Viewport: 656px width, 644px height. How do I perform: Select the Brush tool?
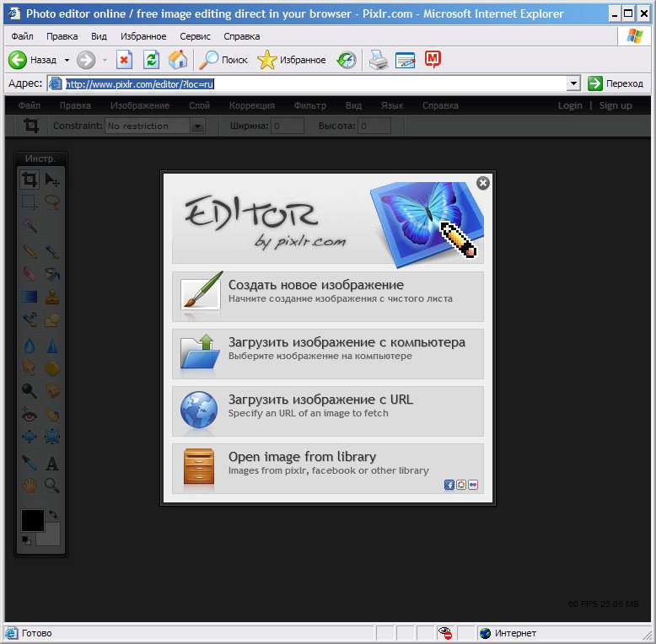pos(52,251)
